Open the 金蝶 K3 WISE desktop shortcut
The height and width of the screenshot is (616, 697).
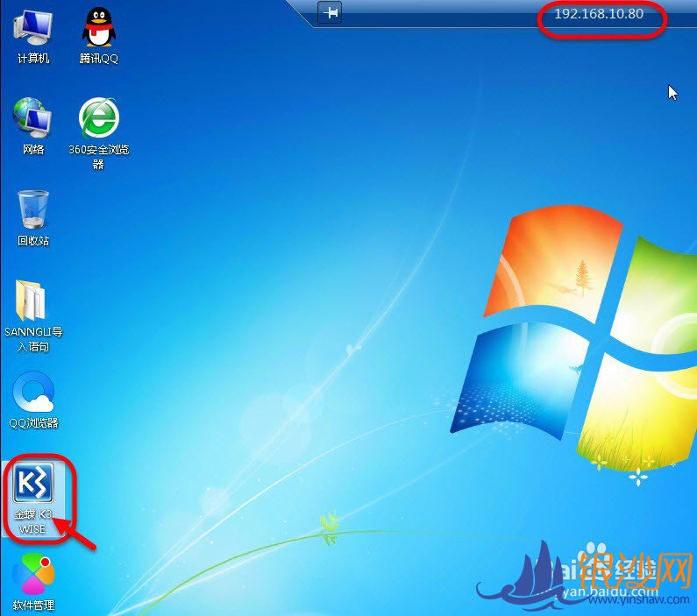(33, 483)
